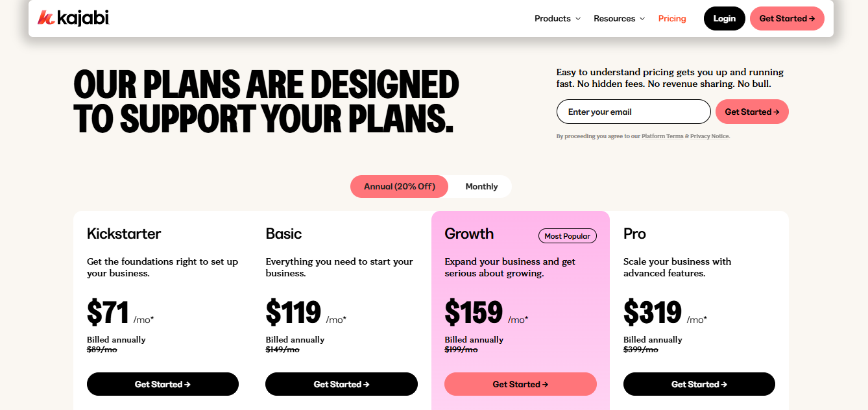Screen dimensions: 868x410
Task: Select the Pricing menu item
Action: [671, 18]
